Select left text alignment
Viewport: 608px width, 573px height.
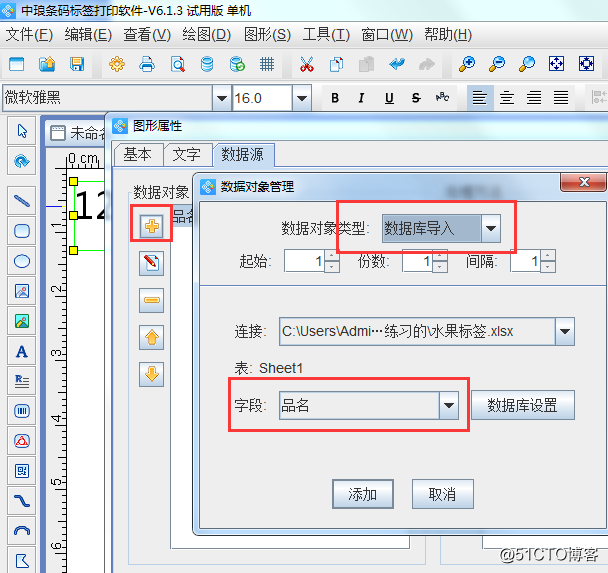[480, 98]
